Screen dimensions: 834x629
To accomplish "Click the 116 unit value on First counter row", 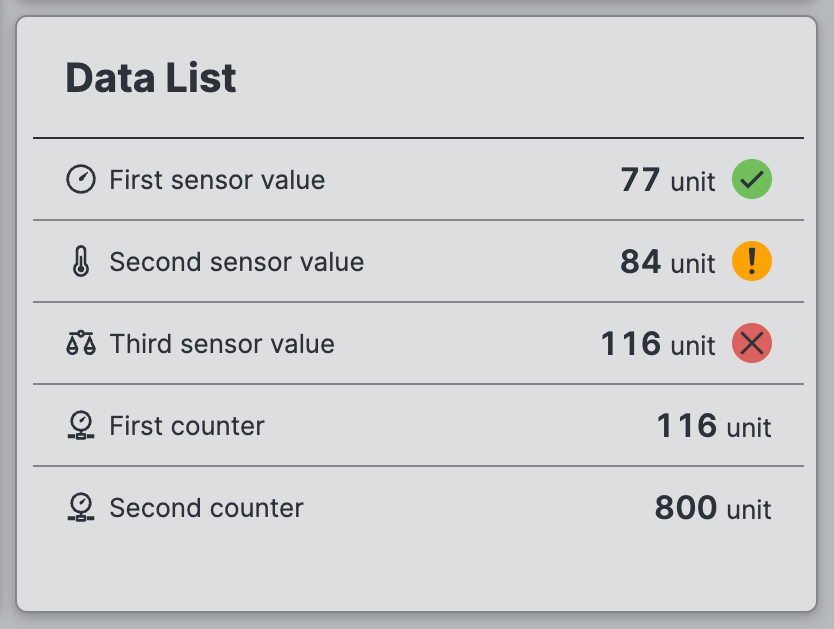I will point(714,427).
